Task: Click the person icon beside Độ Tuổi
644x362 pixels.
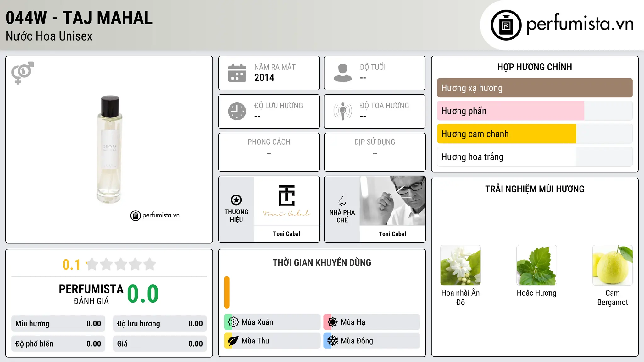Action: click(342, 73)
